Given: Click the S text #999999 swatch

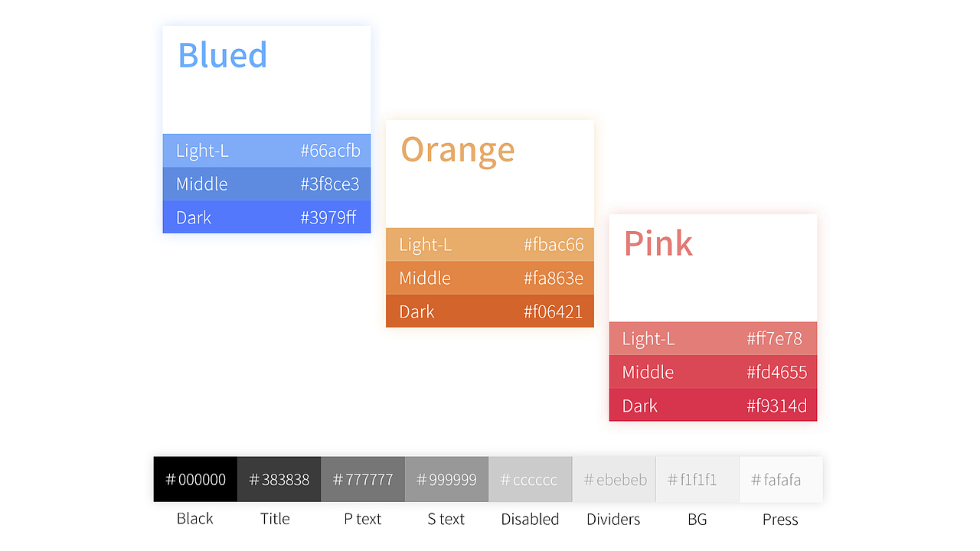Looking at the screenshot, I should [446, 480].
